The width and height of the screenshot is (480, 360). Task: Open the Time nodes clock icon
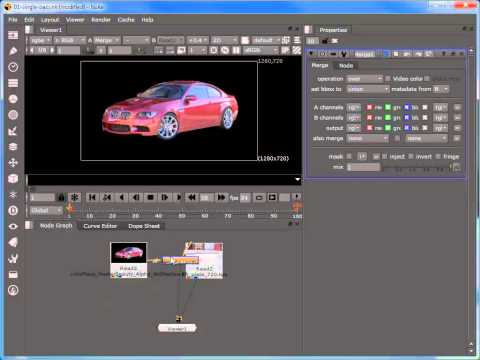pyautogui.click(x=13, y=67)
